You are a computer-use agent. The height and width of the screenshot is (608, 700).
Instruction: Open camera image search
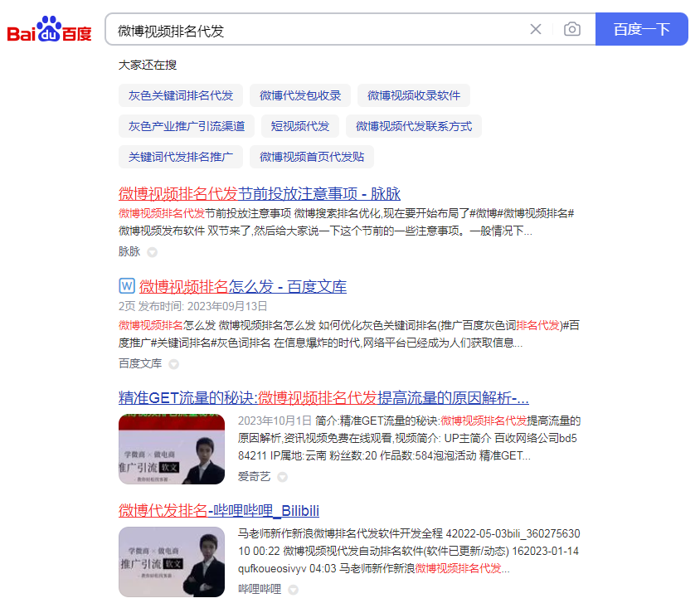572,30
